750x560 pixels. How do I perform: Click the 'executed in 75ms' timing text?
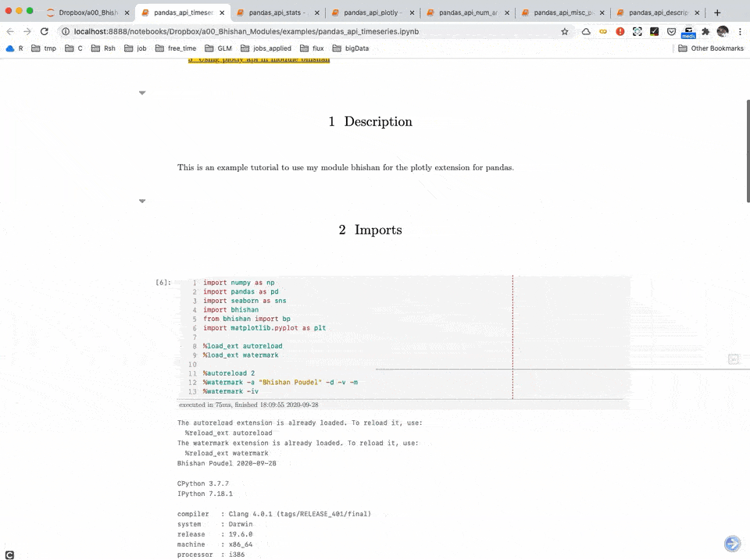coord(248,405)
